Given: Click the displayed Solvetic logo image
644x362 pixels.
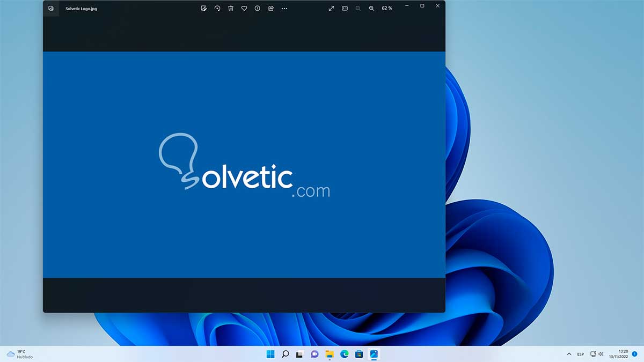Looking at the screenshot, I should (x=244, y=165).
